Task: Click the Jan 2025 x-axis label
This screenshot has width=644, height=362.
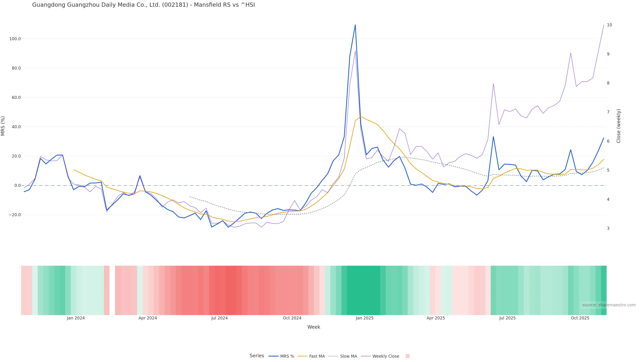Action: click(x=364, y=318)
